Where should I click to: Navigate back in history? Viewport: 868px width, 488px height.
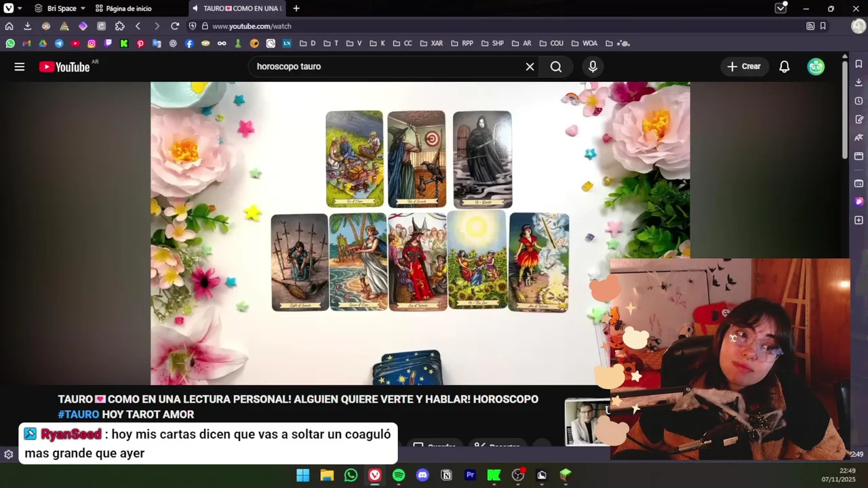(x=138, y=26)
